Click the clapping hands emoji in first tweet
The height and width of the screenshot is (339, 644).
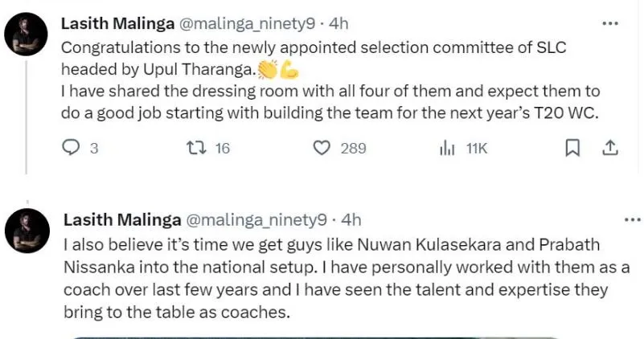pyautogui.click(x=269, y=70)
